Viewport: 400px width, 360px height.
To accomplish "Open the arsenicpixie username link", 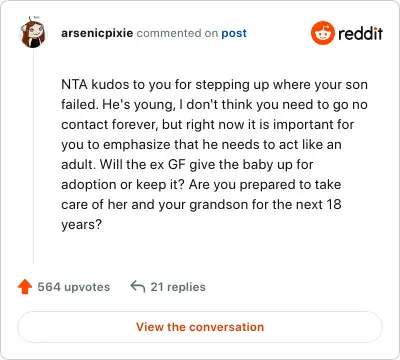I will pos(97,33).
